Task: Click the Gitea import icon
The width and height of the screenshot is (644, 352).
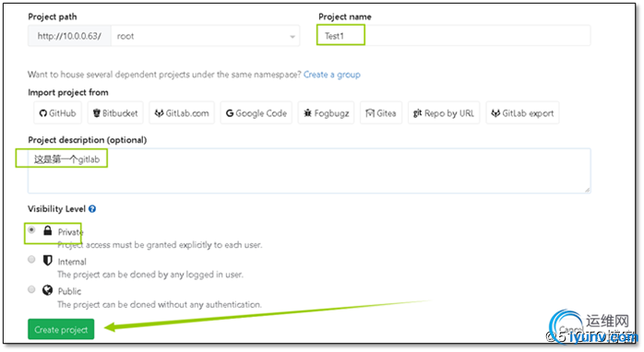Action: coord(370,112)
